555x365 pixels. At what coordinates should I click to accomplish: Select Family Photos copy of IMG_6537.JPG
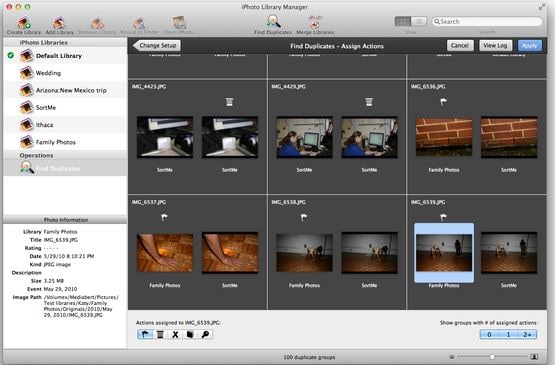point(165,253)
